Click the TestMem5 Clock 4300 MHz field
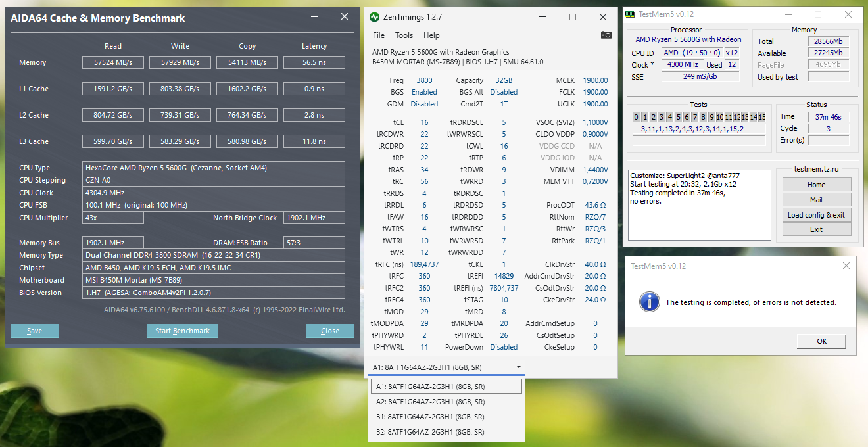 point(683,65)
